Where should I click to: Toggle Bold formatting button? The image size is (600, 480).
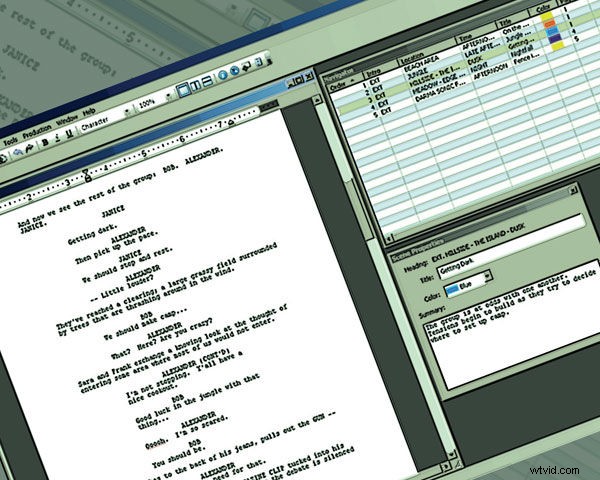[x=45, y=142]
